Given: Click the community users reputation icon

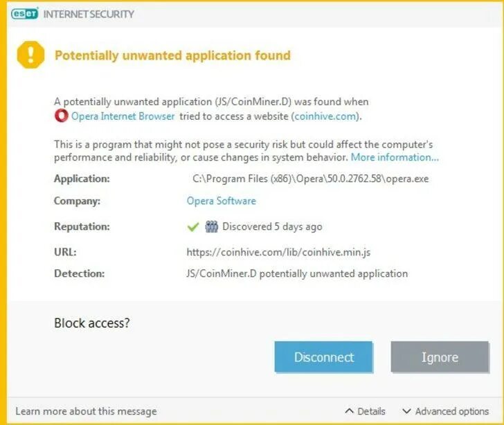Looking at the screenshot, I should click(212, 226).
